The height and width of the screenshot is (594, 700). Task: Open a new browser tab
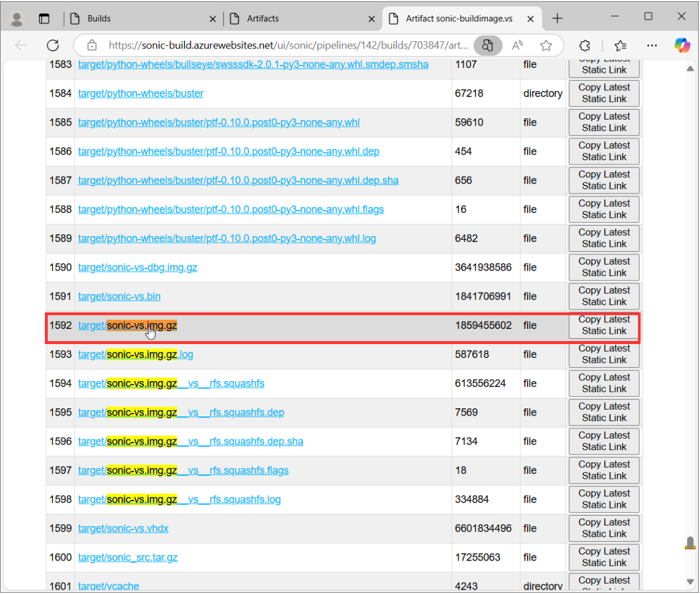pos(557,19)
